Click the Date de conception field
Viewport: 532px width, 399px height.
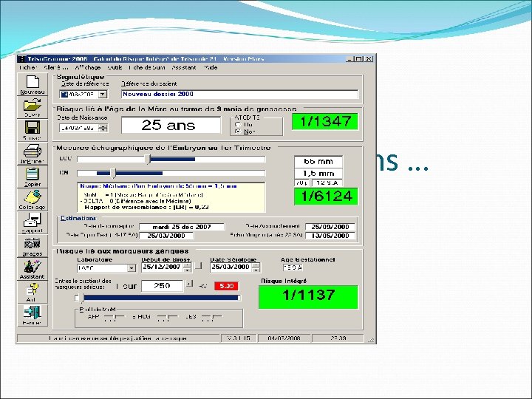[182, 227]
